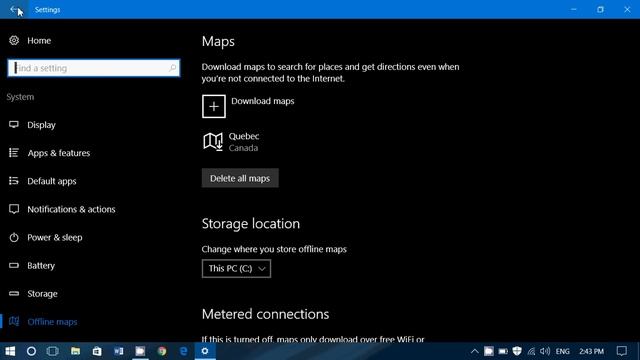Click the Notifications speech bubble icon
Image resolution: width=640 pixels, height=360 pixels.
pyautogui.click(x=14, y=209)
